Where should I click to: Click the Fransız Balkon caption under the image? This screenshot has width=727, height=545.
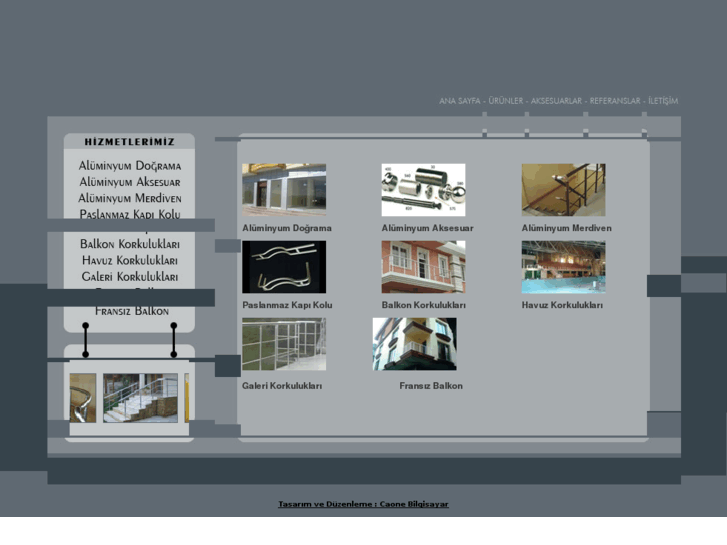point(431,386)
